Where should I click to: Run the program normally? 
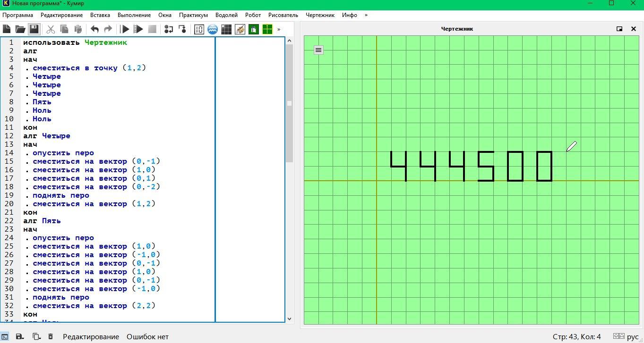[125, 29]
